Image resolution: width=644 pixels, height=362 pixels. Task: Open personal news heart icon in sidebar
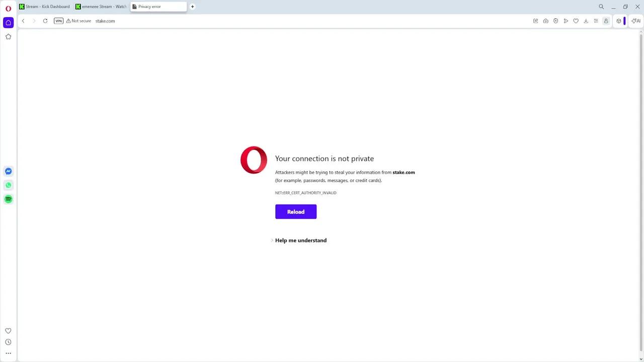coord(8,331)
